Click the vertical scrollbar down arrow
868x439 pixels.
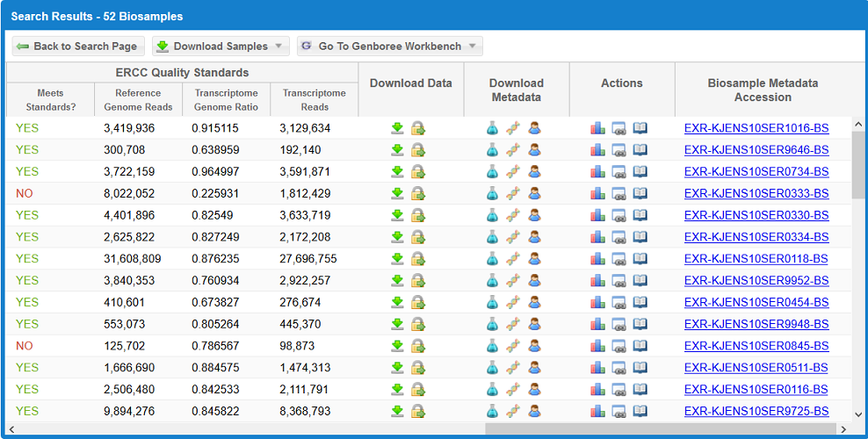point(858,414)
